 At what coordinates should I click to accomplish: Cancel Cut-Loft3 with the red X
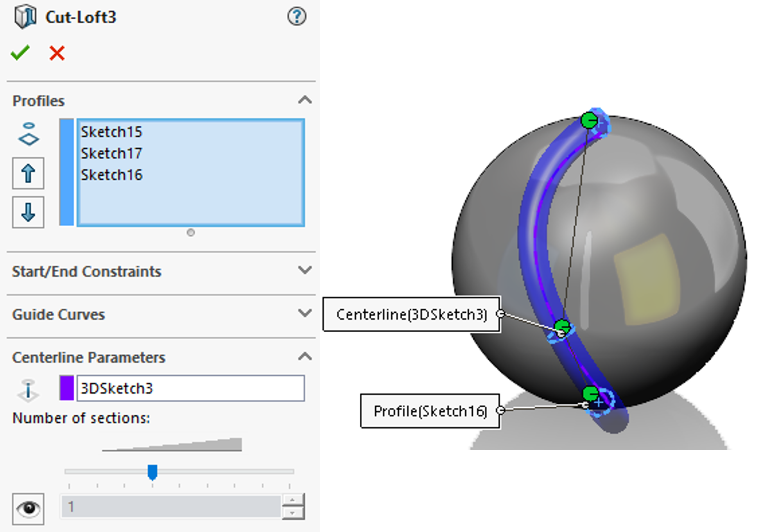(57, 53)
